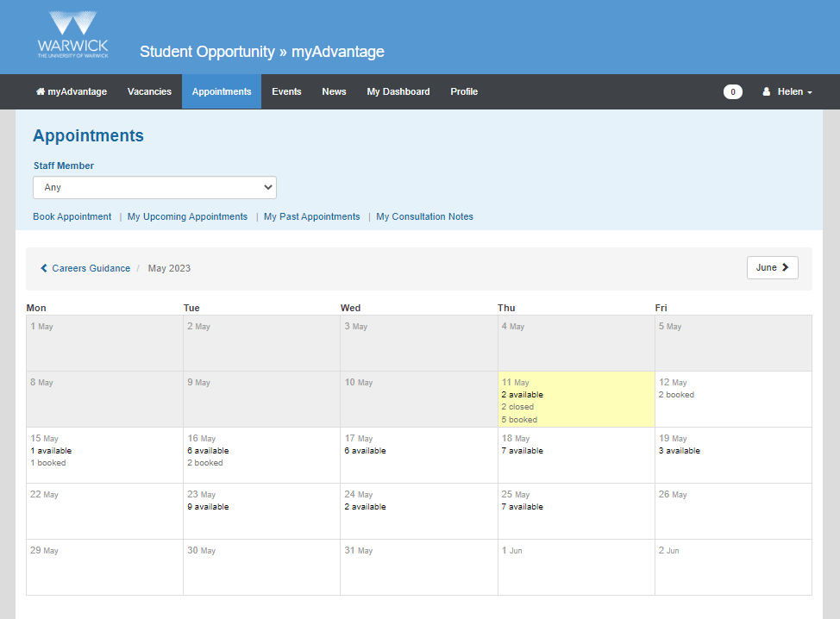Click the Book Appointment link
The image size is (840, 619).
point(72,216)
